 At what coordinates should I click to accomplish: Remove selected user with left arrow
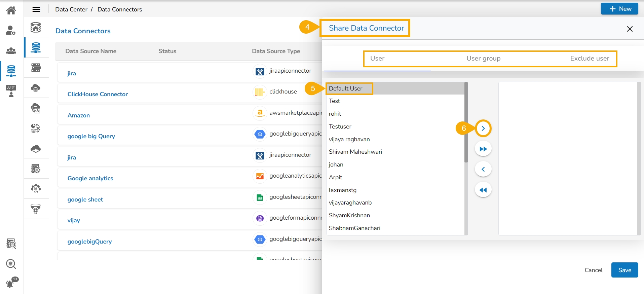tap(483, 170)
